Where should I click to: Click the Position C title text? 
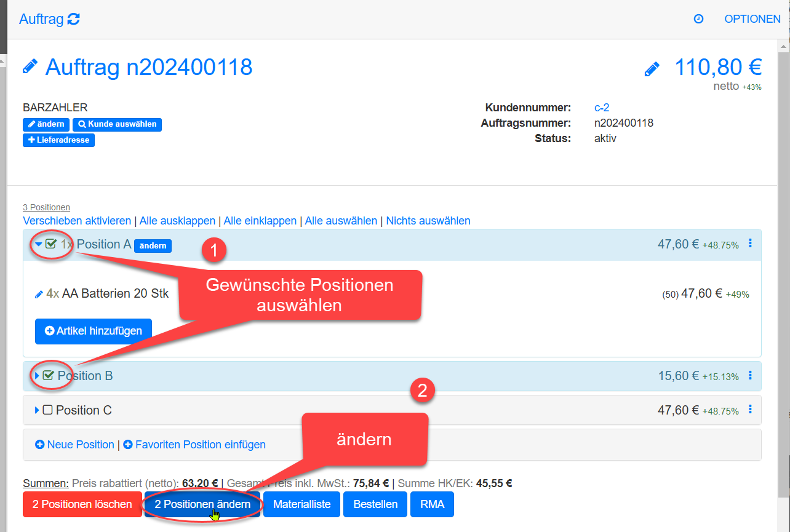tap(84, 410)
